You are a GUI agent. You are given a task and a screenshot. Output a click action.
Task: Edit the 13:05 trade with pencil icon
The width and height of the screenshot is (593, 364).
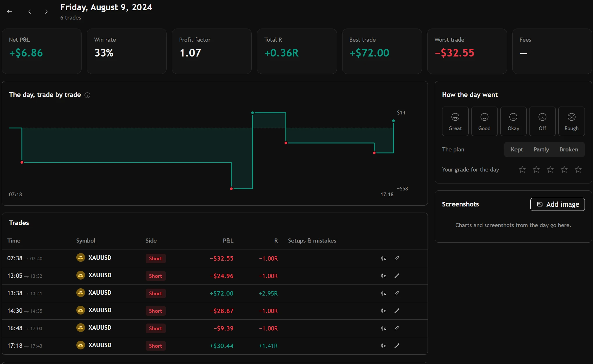click(x=397, y=276)
